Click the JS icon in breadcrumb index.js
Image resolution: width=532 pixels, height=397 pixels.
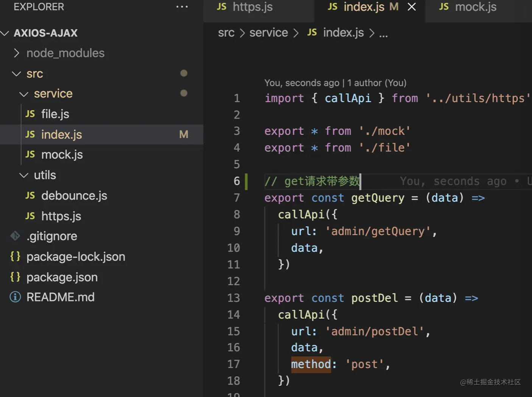pyautogui.click(x=312, y=33)
